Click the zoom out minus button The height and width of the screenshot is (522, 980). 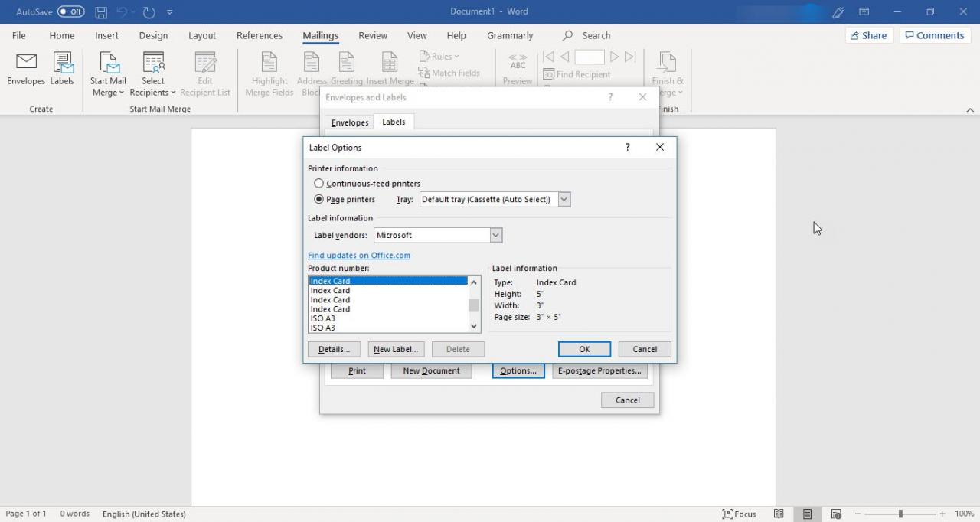[858, 514]
